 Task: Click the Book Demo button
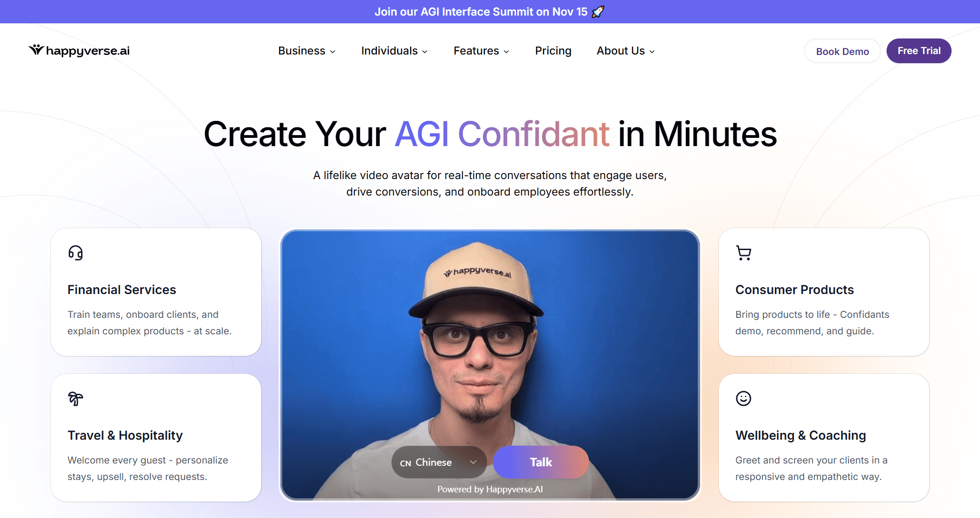842,51
